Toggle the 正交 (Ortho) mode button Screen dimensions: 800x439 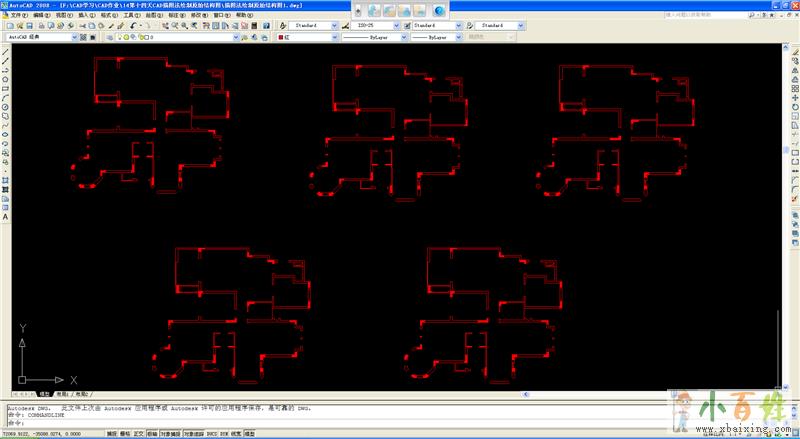click(139, 434)
